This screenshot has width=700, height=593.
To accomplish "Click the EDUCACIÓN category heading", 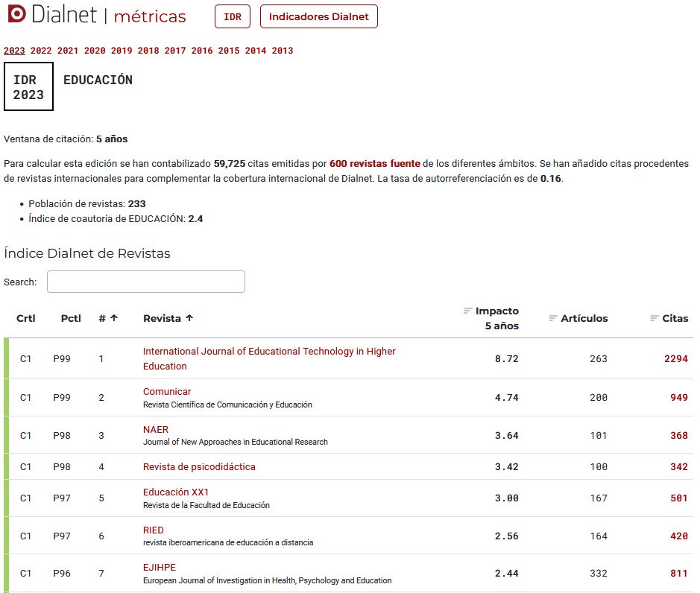I will coord(98,80).
